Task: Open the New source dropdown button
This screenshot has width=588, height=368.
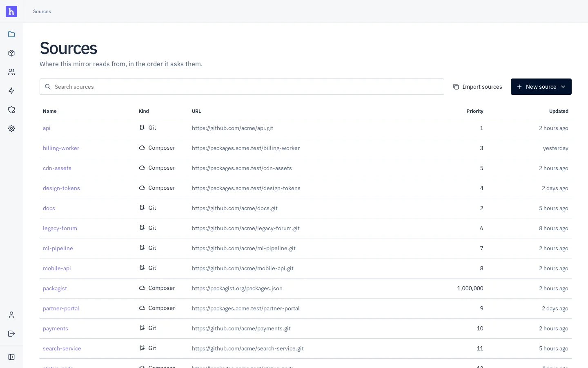Action: tap(541, 87)
